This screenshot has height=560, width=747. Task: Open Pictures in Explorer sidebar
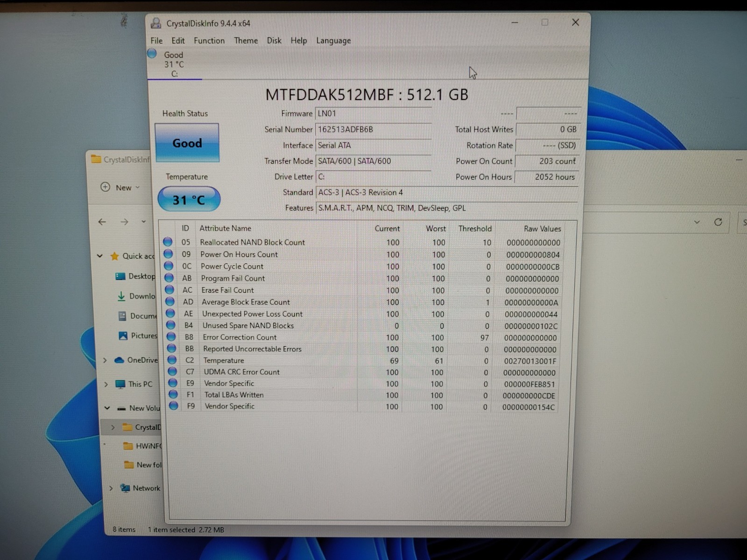(138, 336)
